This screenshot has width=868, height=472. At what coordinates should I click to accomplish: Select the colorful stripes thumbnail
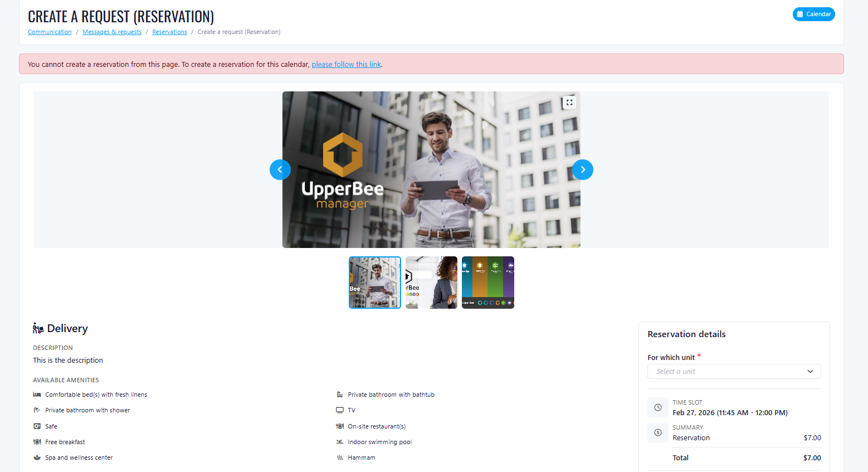(x=488, y=283)
